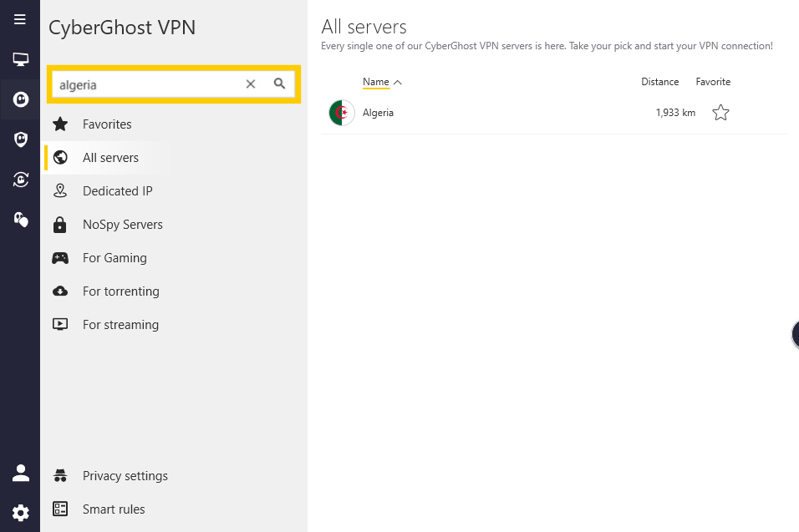Click the Algeria flag icon
Viewport: 799px width, 532px height.
click(342, 113)
